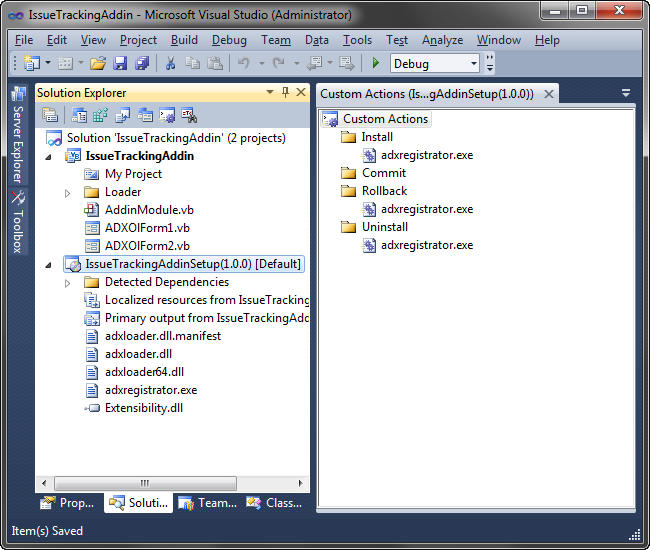
Task: Click the Undo toolbar icon
Action: 244,63
